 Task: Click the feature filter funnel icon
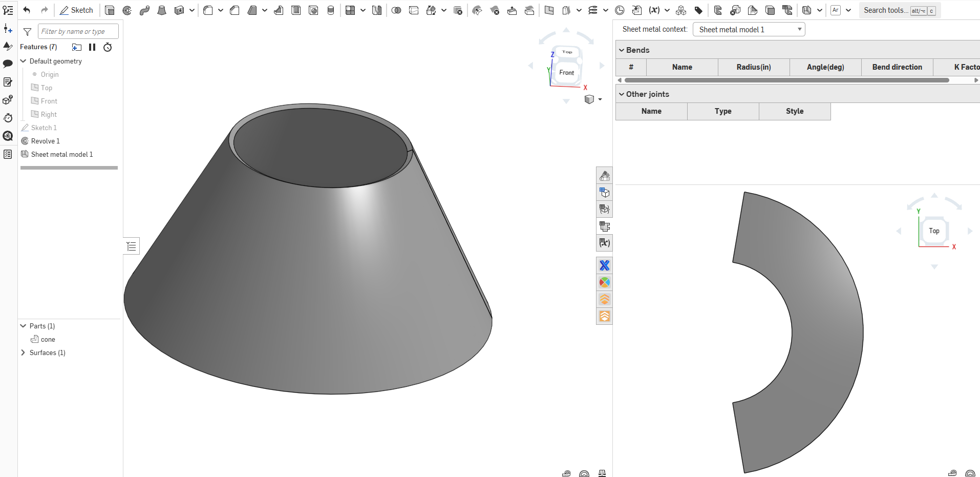point(28,32)
